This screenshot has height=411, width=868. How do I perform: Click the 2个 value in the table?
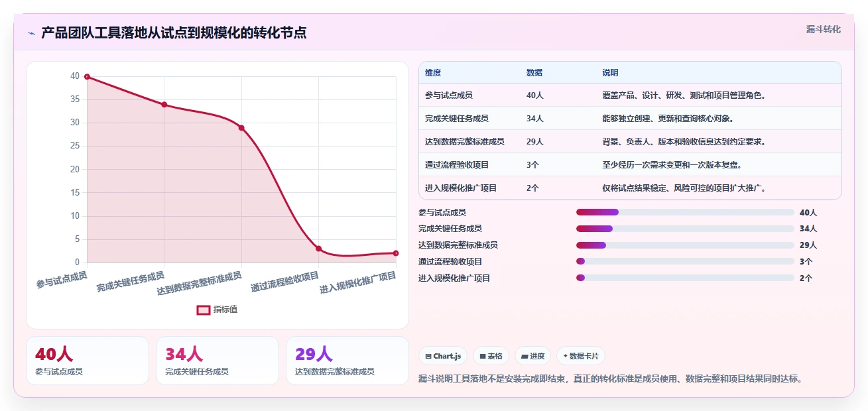(x=532, y=188)
